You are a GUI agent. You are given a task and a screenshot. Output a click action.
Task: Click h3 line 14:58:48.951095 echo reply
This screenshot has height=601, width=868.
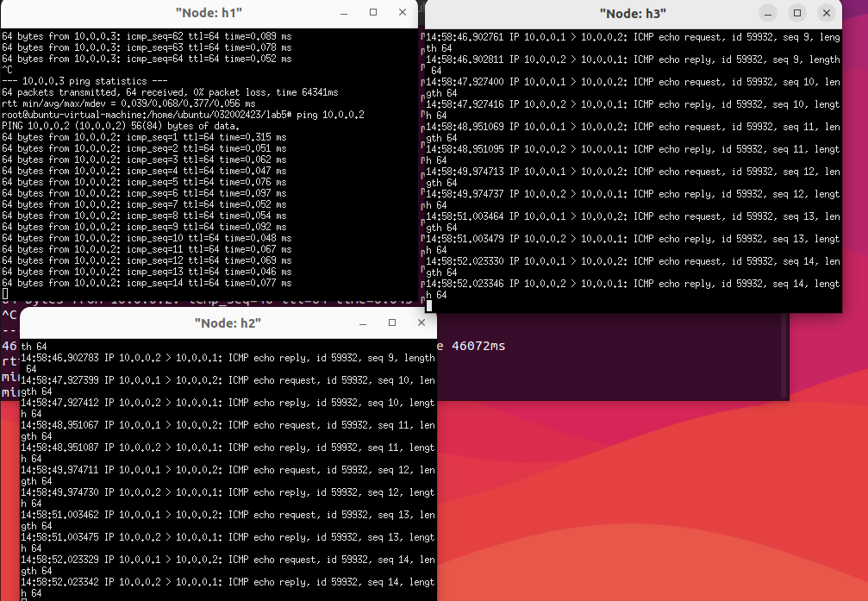coord(633,154)
